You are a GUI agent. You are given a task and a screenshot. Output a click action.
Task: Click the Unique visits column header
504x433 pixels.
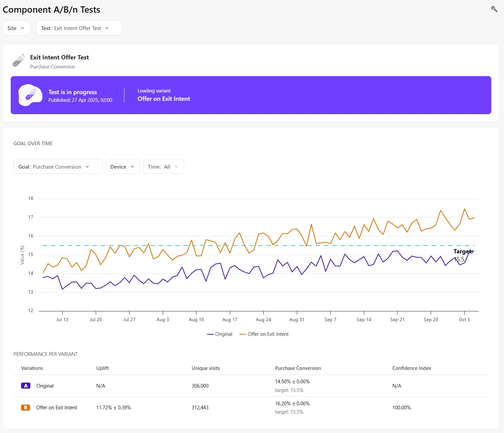point(206,368)
